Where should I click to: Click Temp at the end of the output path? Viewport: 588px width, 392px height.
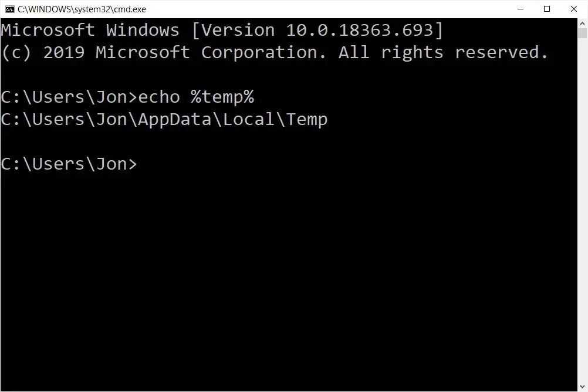(x=307, y=120)
